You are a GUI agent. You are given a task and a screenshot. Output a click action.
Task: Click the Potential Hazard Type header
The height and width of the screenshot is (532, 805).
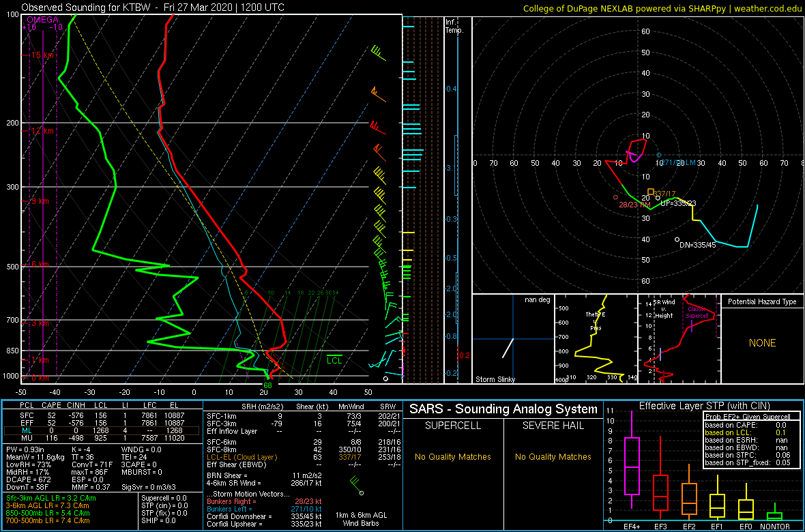(x=762, y=302)
